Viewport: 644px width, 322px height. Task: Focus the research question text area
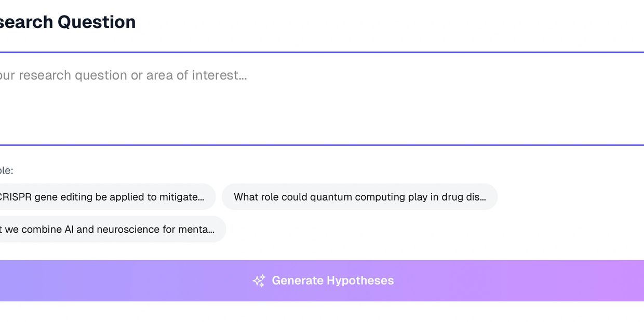[x=322, y=99]
